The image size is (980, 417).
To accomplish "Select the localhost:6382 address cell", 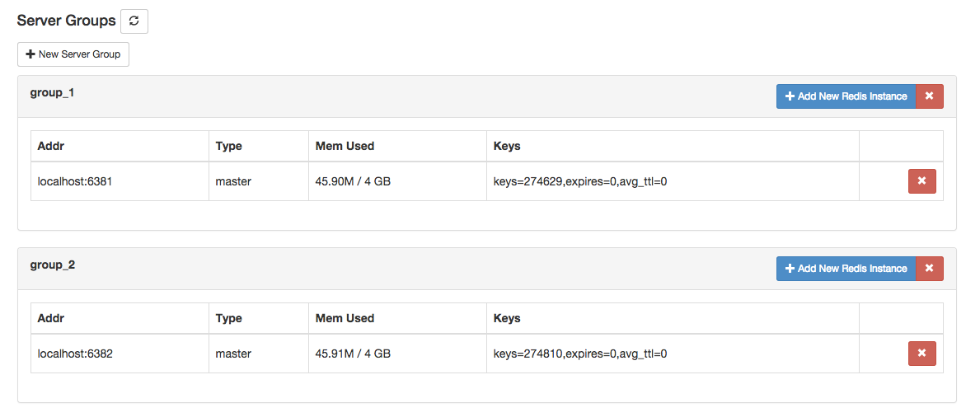I will [x=120, y=354].
